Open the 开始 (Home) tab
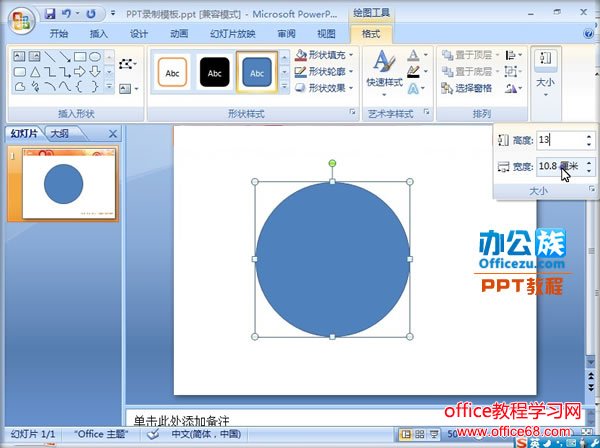 point(59,34)
